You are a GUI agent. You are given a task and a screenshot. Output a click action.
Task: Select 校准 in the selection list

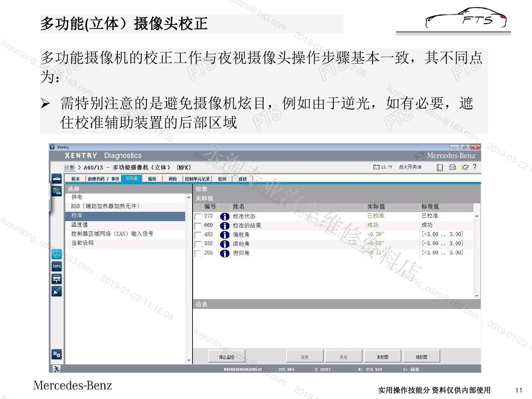pyautogui.click(x=125, y=216)
